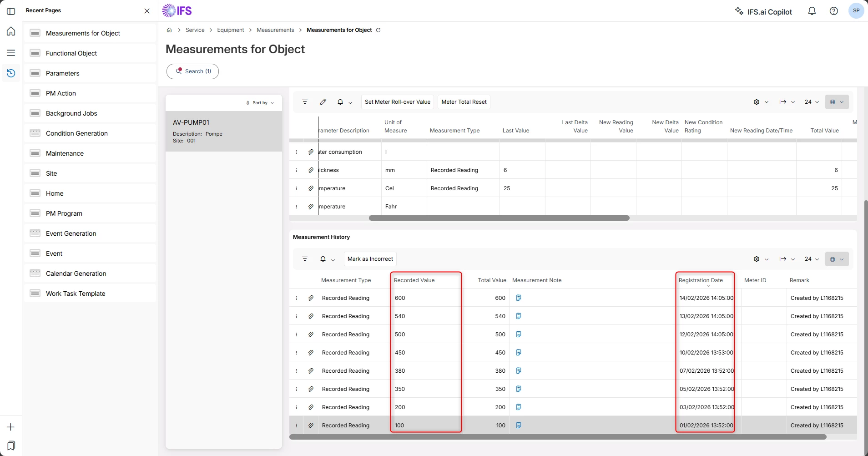Open Functional Object from Recent Pages
The height and width of the screenshot is (456, 868).
click(71, 53)
